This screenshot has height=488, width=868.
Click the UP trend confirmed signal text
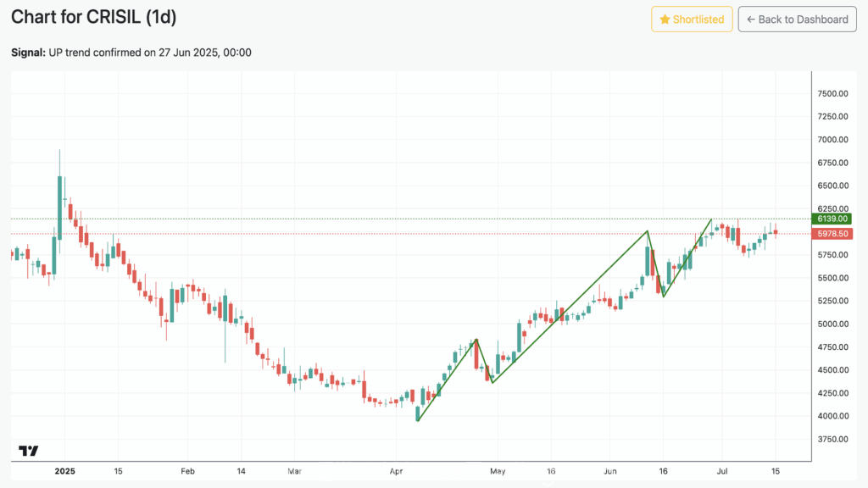[x=150, y=53]
